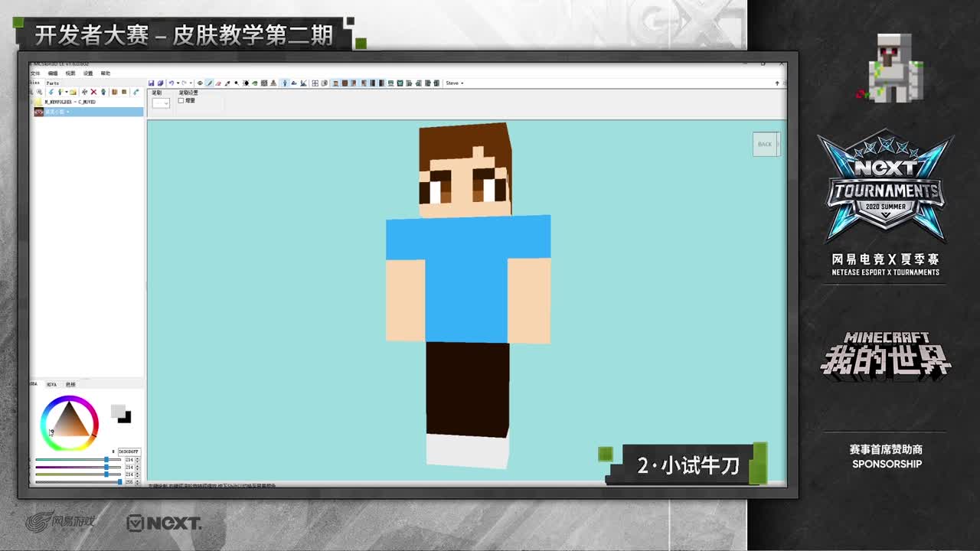The height and width of the screenshot is (551, 980).
Task: Select the black background color swatch
Action: [x=126, y=418]
